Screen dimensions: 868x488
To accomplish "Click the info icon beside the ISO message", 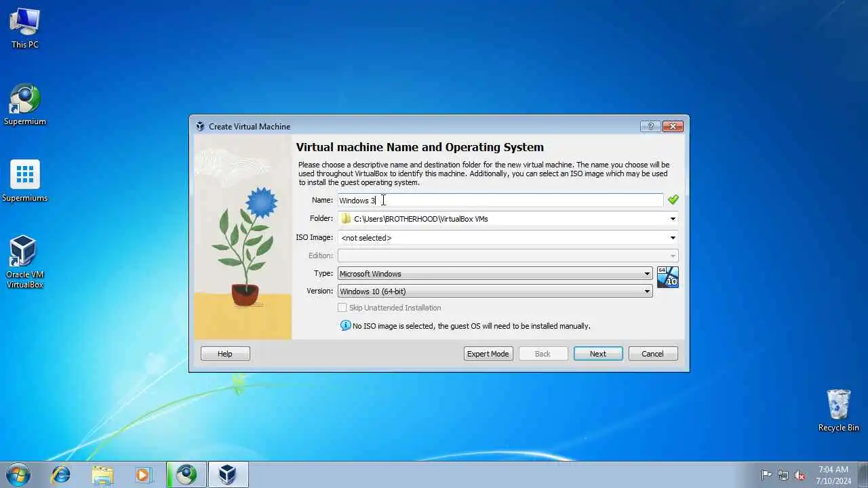I will (x=346, y=325).
